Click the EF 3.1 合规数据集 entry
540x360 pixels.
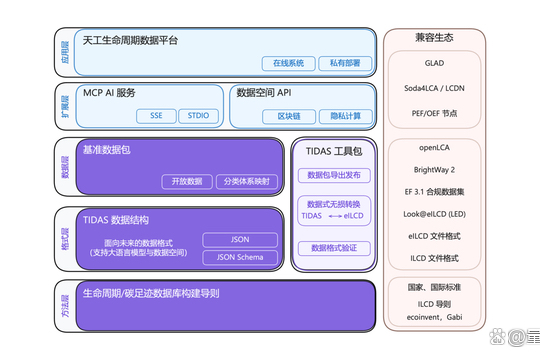tap(434, 192)
